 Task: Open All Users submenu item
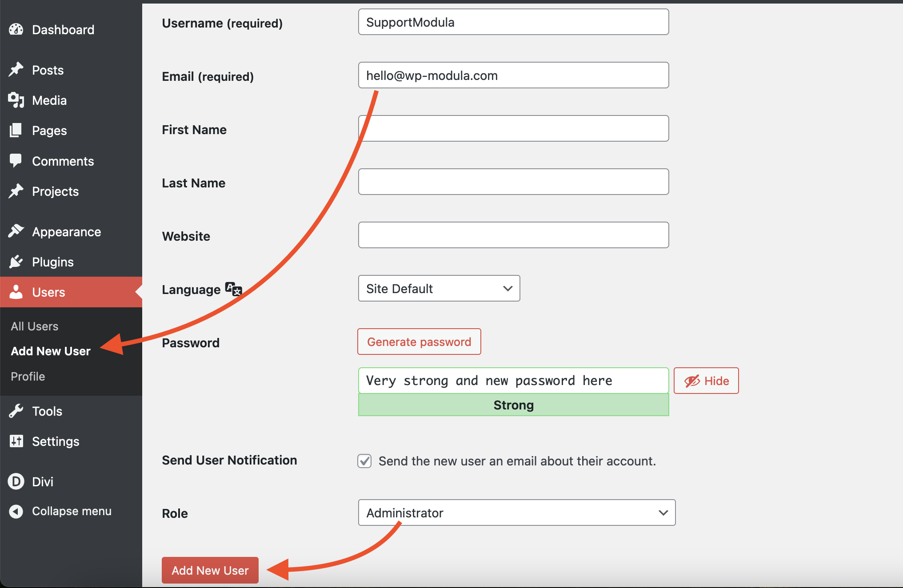coord(35,326)
